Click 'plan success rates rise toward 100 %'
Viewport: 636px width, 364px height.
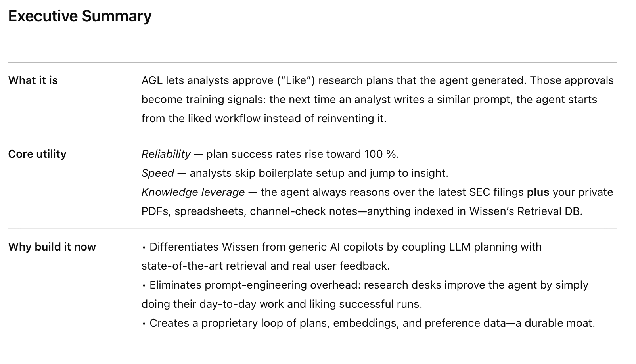(302, 154)
